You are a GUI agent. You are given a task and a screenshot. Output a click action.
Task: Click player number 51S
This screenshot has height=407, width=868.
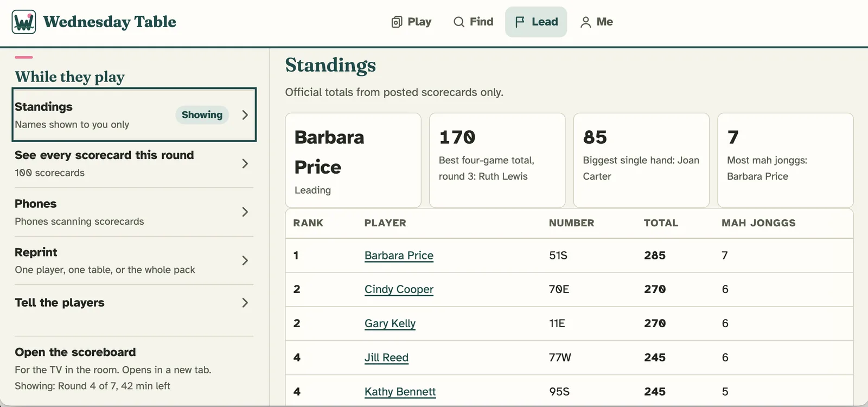click(558, 256)
